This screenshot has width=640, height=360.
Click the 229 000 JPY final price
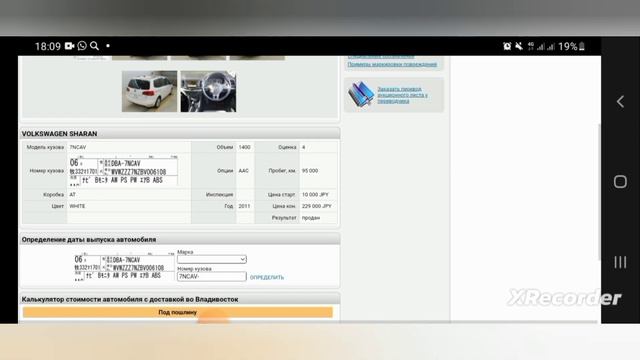(x=317, y=206)
